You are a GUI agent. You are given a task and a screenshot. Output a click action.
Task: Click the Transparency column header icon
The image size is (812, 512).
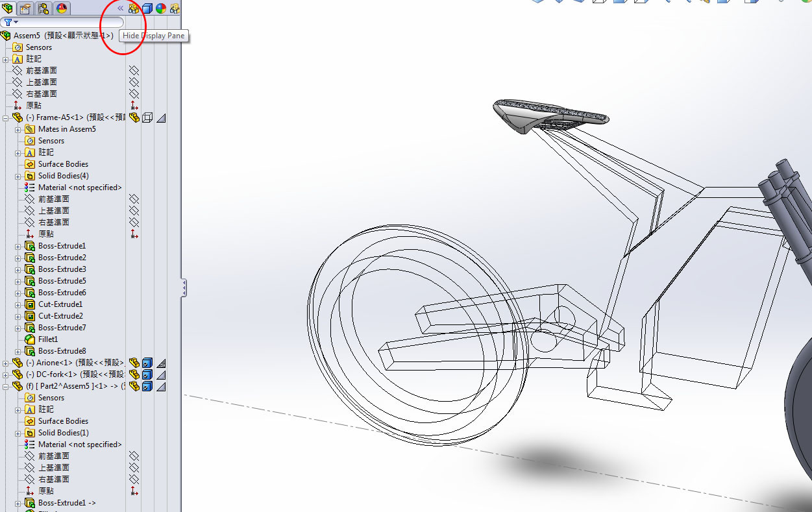(175, 8)
